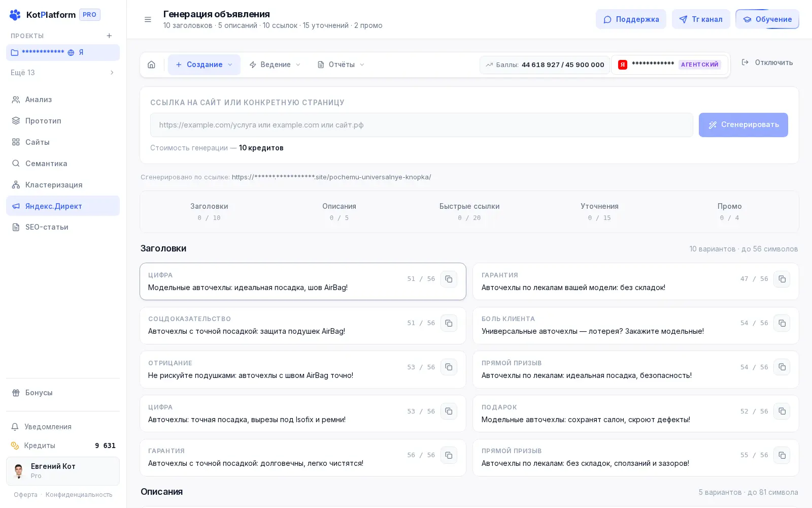Viewport: 812px width, 508px height.
Task: Click the Быстрые ссылки 0 / 20 counter
Action: [x=469, y=212]
